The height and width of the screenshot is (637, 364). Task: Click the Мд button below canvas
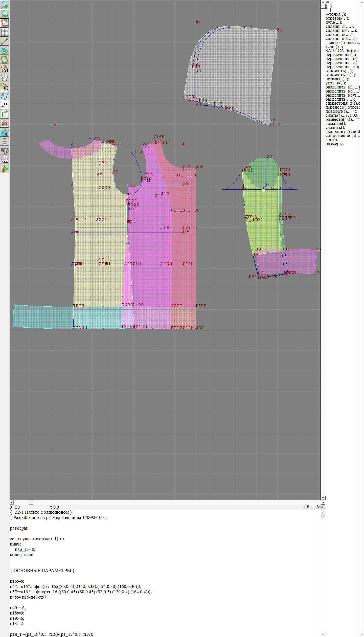point(320,507)
